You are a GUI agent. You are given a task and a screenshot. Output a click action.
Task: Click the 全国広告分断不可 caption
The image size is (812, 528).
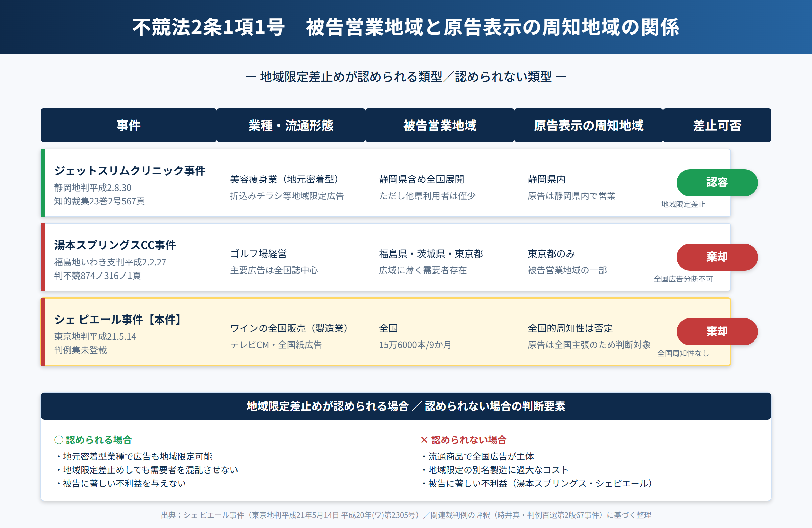pos(683,279)
